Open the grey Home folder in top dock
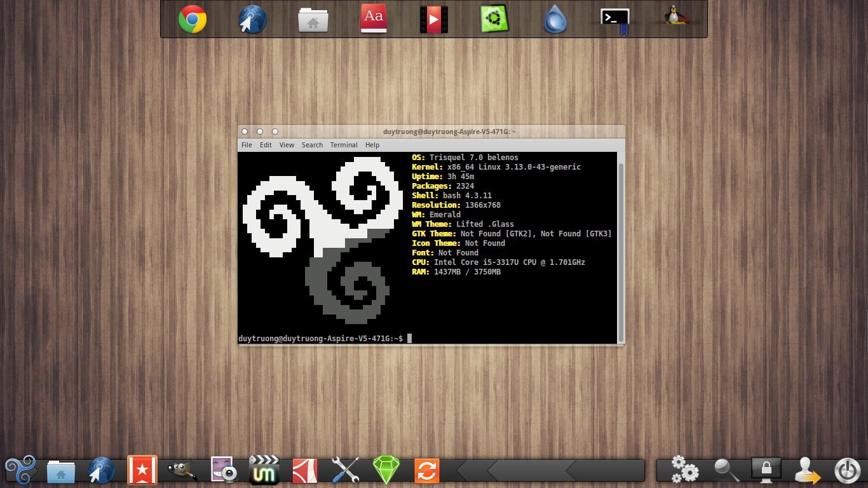 (313, 20)
